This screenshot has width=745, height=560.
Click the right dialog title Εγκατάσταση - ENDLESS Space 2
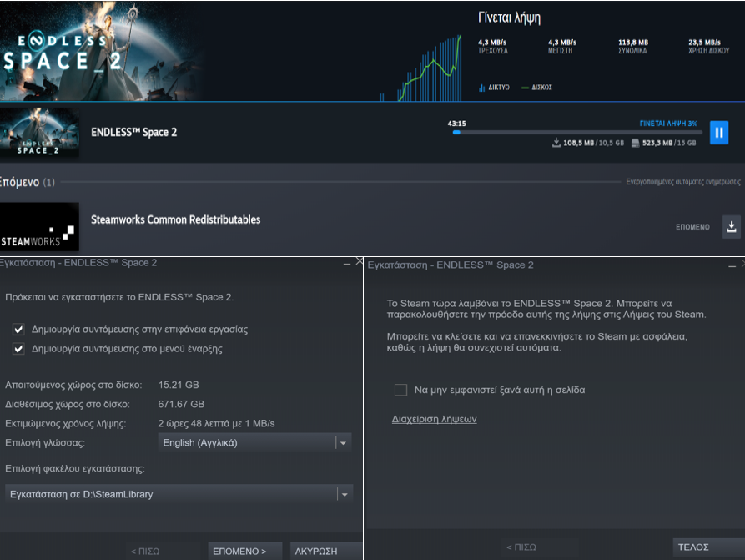click(x=451, y=265)
